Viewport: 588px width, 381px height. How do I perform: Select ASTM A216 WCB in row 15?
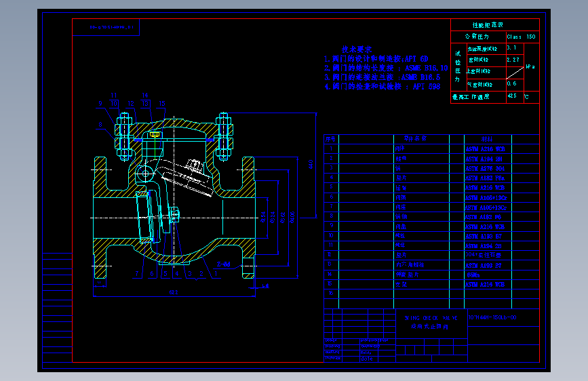click(485, 285)
